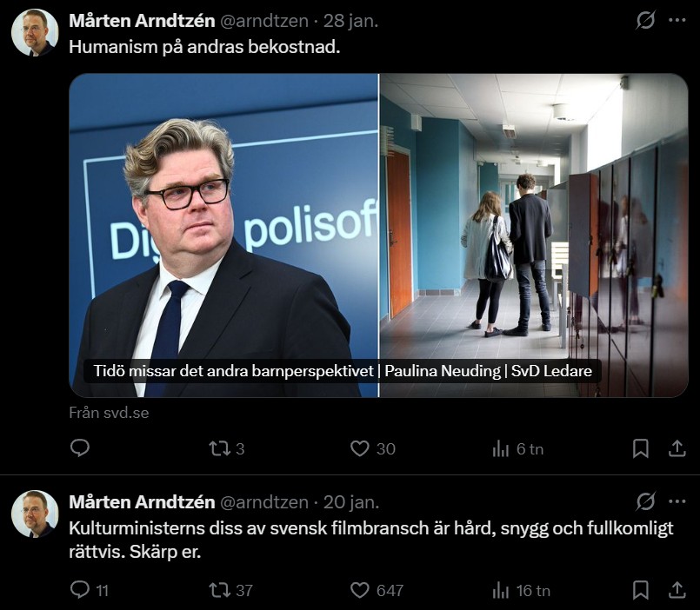Viewport: 700px width, 610px height.
Task: Open the 'Från svd.se' source link
Action: [109, 413]
